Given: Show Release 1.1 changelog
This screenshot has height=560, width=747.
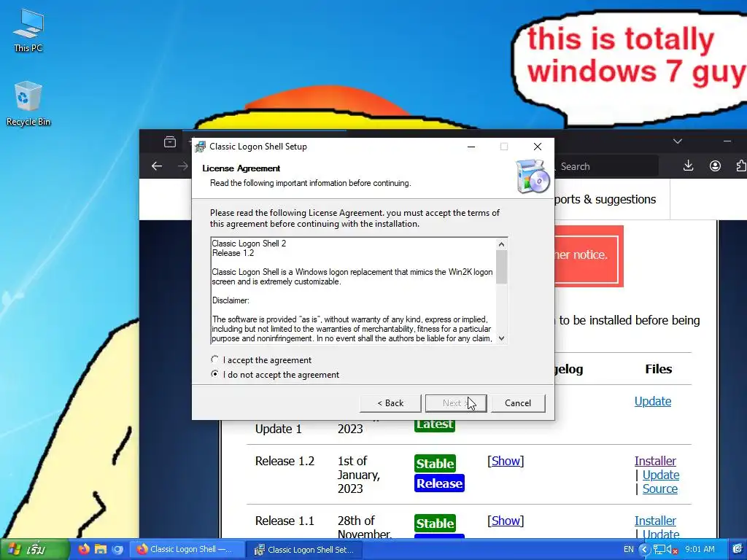Looking at the screenshot, I should [506, 521].
